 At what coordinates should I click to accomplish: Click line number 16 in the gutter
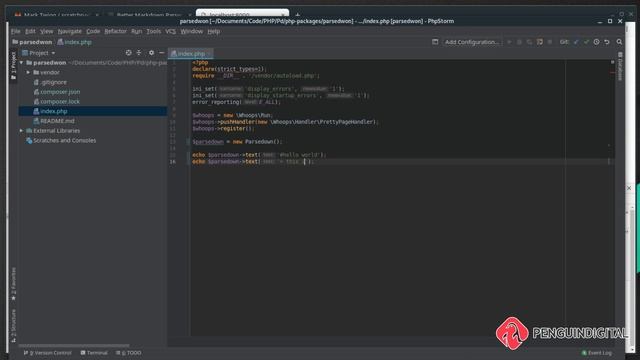pyautogui.click(x=173, y=162)
